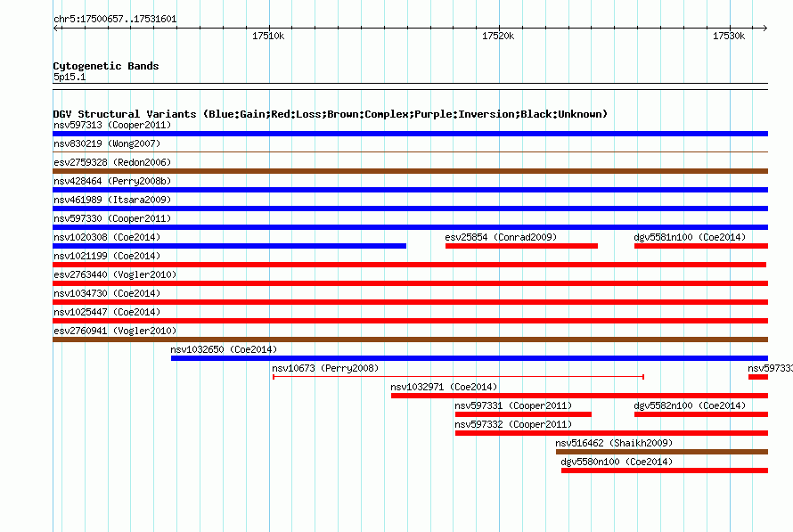Click the dgv5580n100 (Coe2014) label

click(617, 462)
